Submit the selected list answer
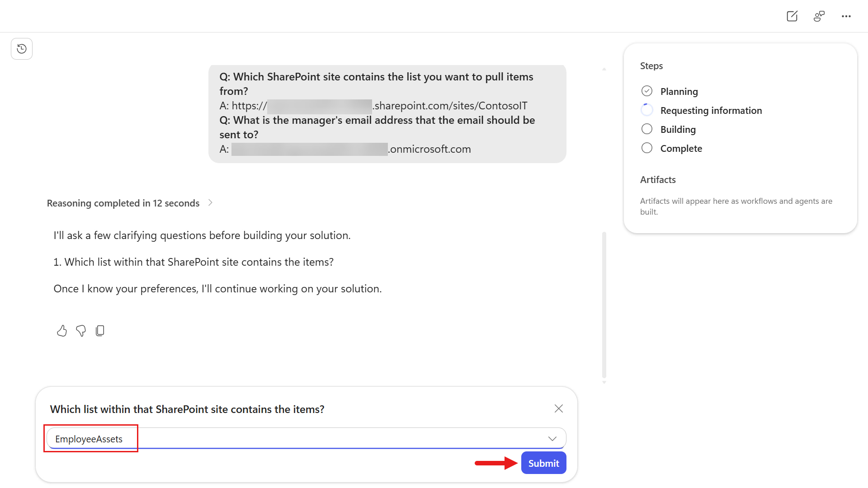The height and width of the screenshot is (488, 868). click(543, 463)
